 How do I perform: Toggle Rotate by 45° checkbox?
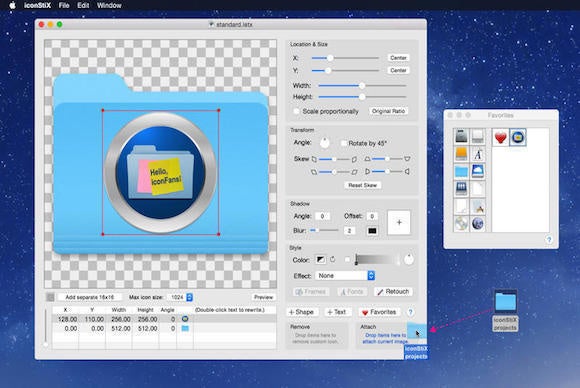click(343, 143)
